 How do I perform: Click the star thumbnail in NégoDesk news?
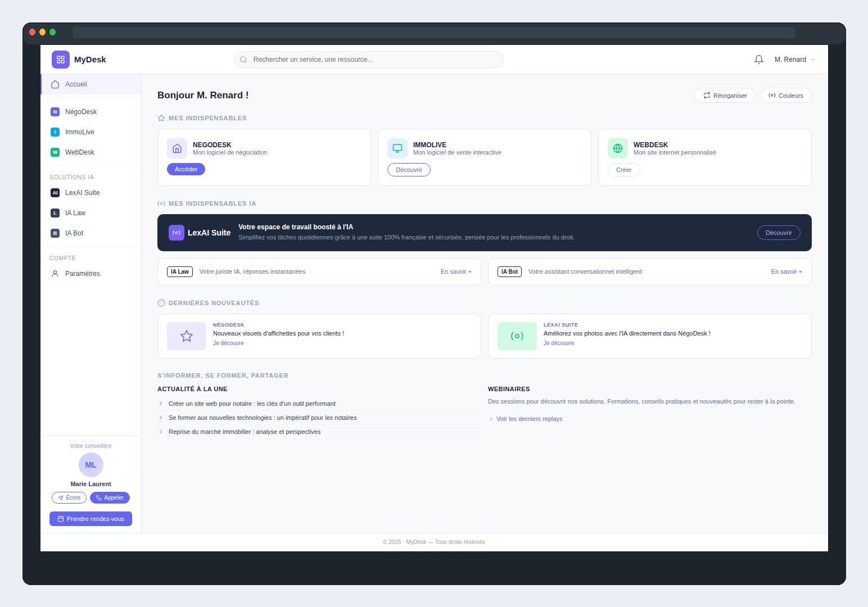187,336
